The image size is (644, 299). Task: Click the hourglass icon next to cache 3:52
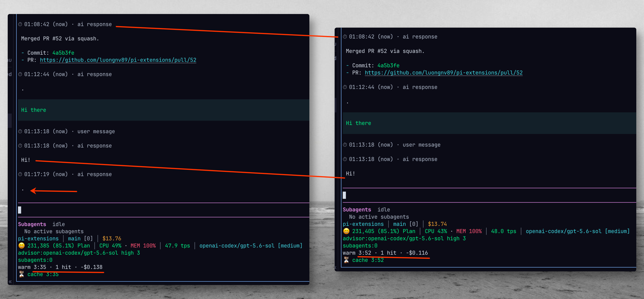coord(347,260)
